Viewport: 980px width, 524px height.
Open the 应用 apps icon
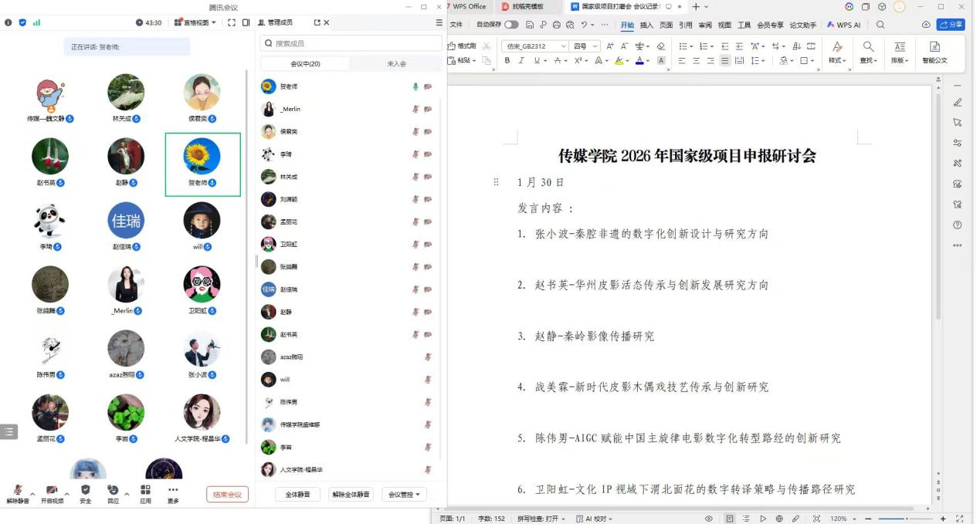(x=145, y=490)
